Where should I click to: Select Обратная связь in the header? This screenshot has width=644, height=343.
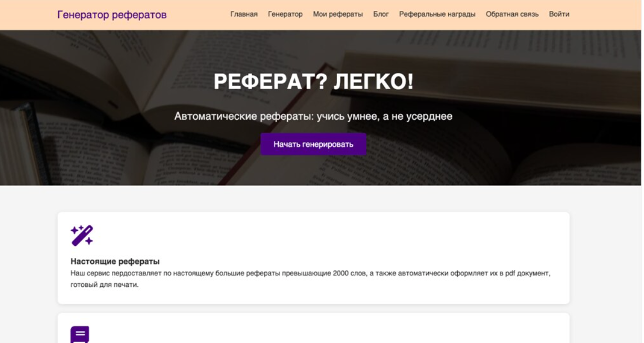coord(512,14)
